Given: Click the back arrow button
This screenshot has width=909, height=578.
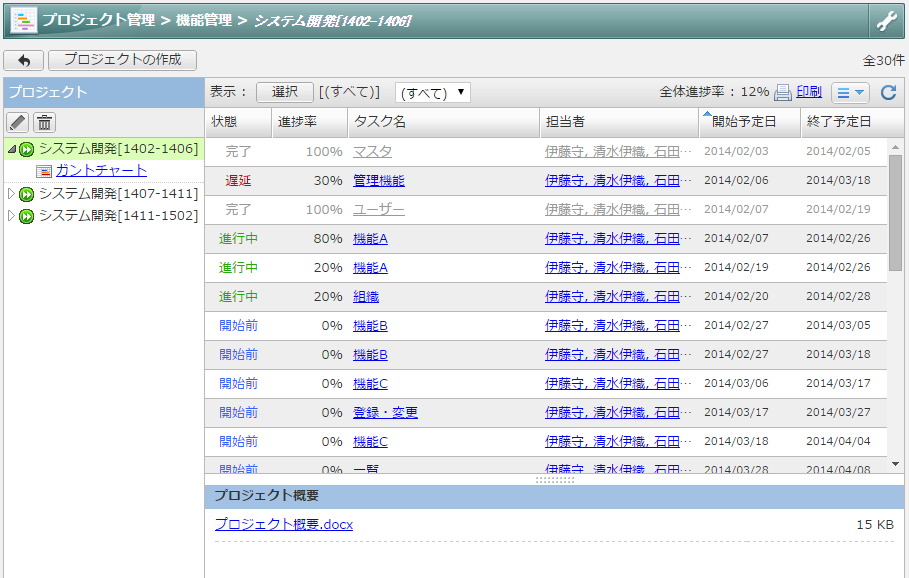Looking at the screenshot, I should [23, 60].
